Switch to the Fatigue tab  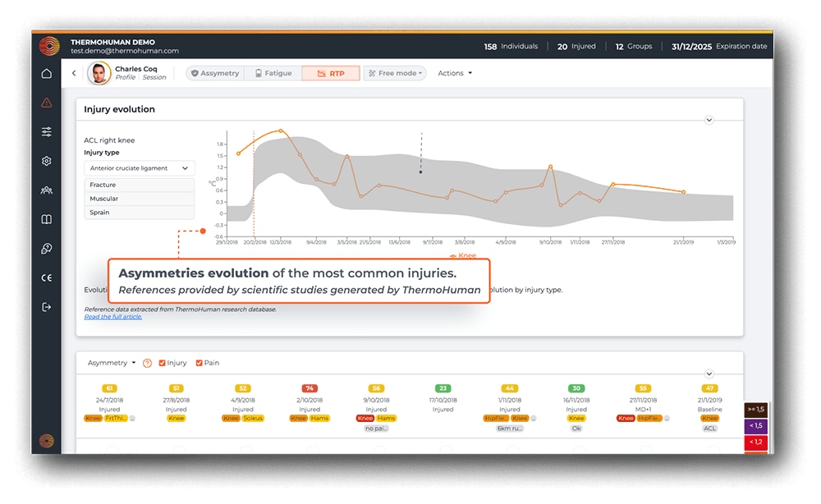coord(273,73)
